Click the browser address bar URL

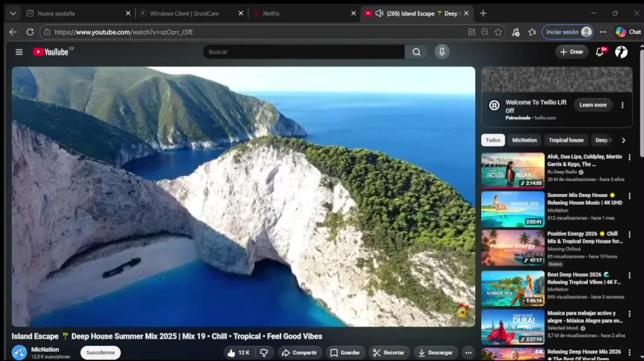[x=123, y=32]
